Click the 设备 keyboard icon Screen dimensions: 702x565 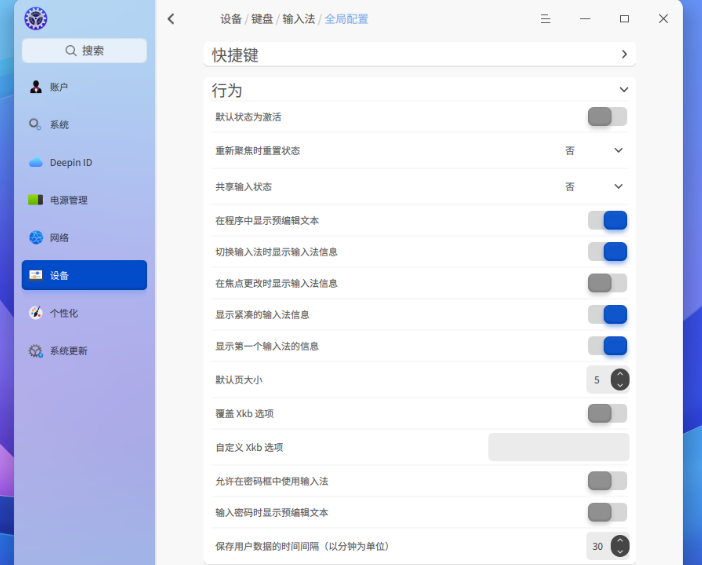click(36, 275)
